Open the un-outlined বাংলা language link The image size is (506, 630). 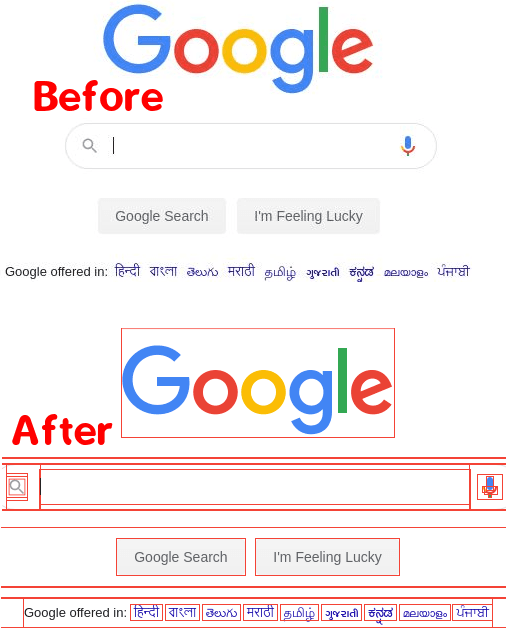[x=163, y=271]
